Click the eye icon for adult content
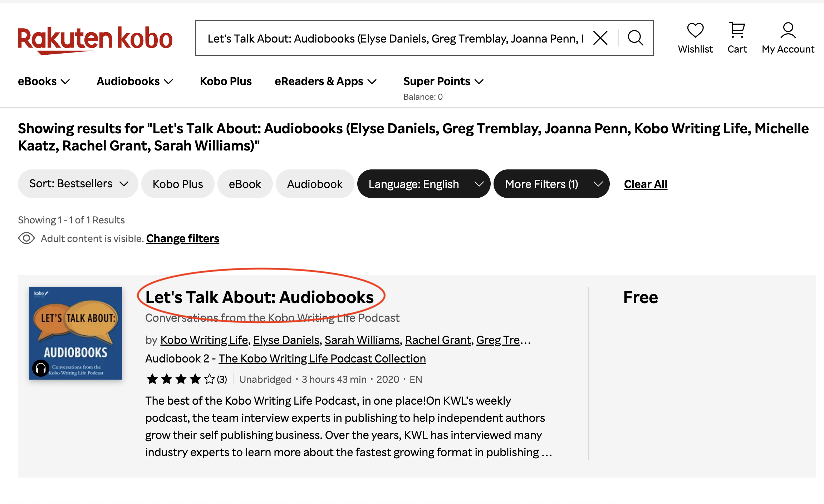This screenshot has height=504, width=824. tap(26, 238)
